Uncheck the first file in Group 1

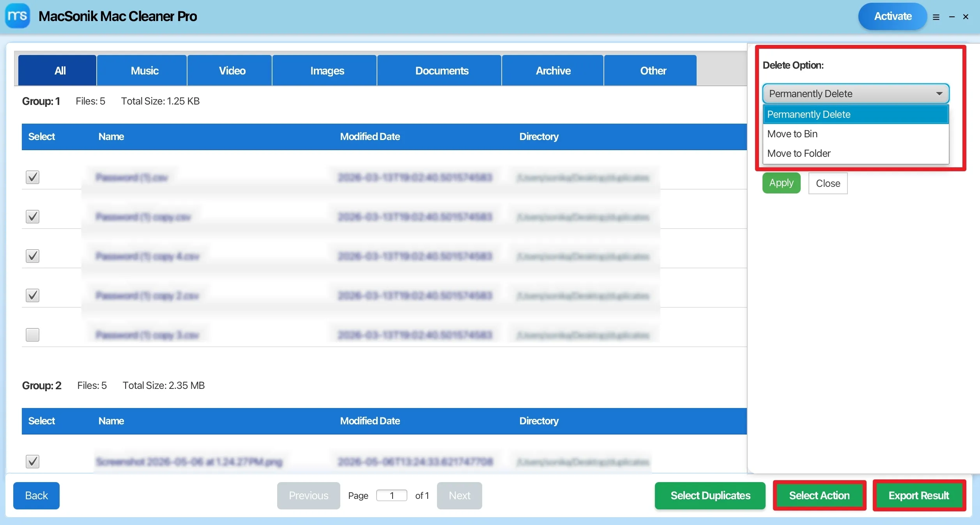pyautogui.click(x=32, y=177)
